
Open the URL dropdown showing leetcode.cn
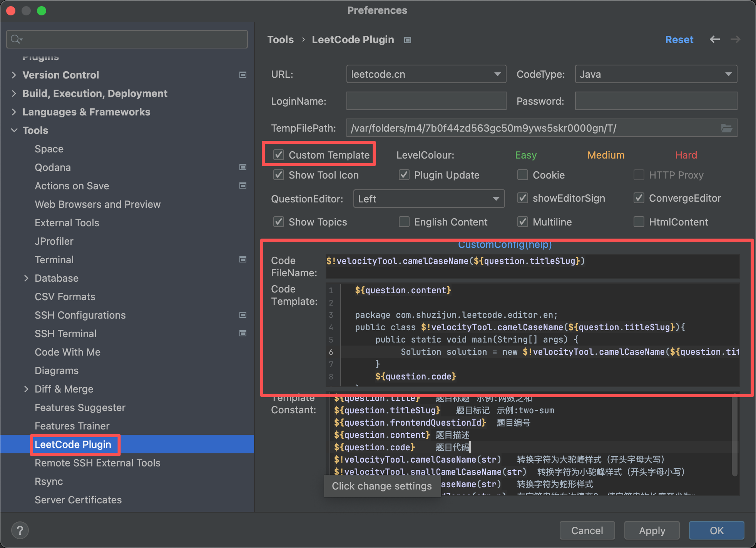426,74
